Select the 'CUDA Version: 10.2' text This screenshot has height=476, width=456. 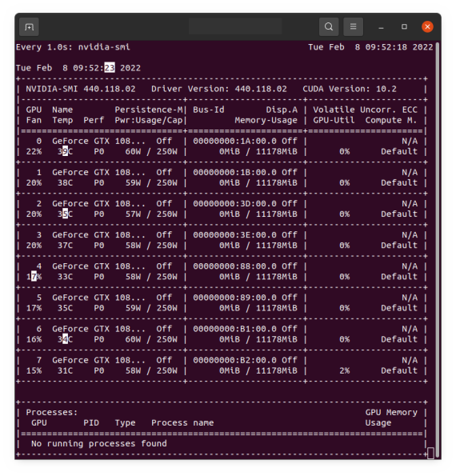click(350, 89)
